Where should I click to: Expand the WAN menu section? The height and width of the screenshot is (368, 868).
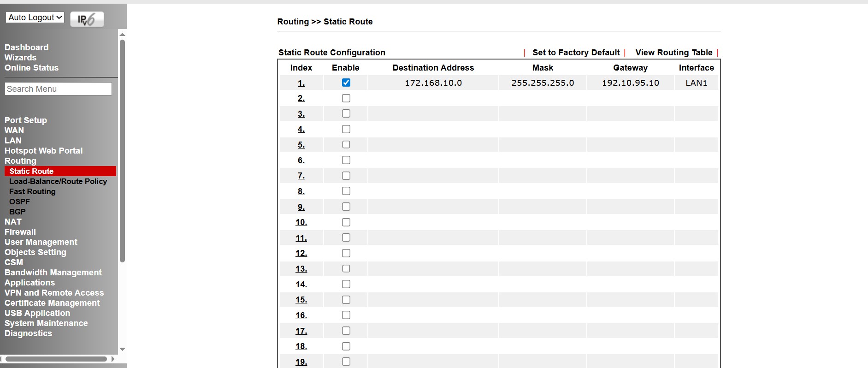pyautogui.click(x=14, y=131)
